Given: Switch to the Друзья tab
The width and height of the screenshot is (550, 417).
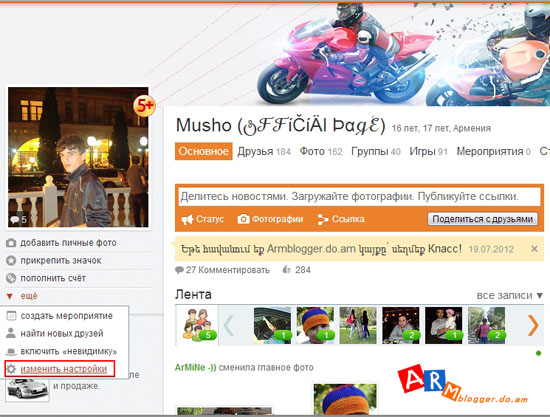Looking at the screenshot, I should 264,152.
